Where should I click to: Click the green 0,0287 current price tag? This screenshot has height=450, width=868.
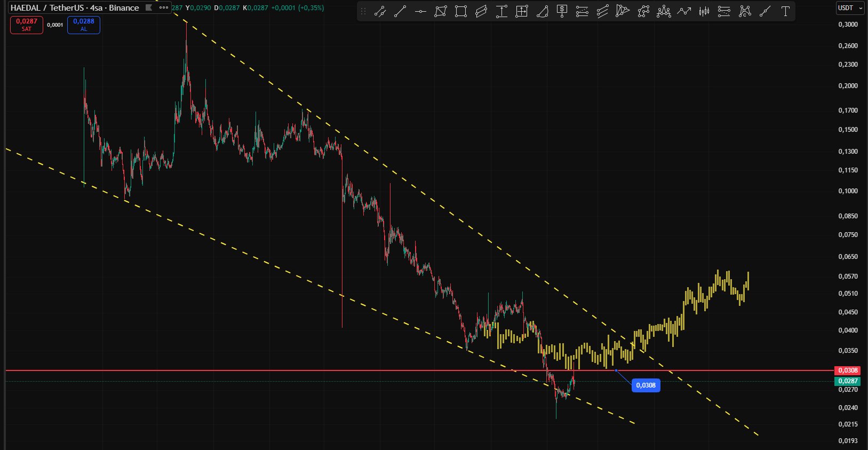tap(848, 381)
